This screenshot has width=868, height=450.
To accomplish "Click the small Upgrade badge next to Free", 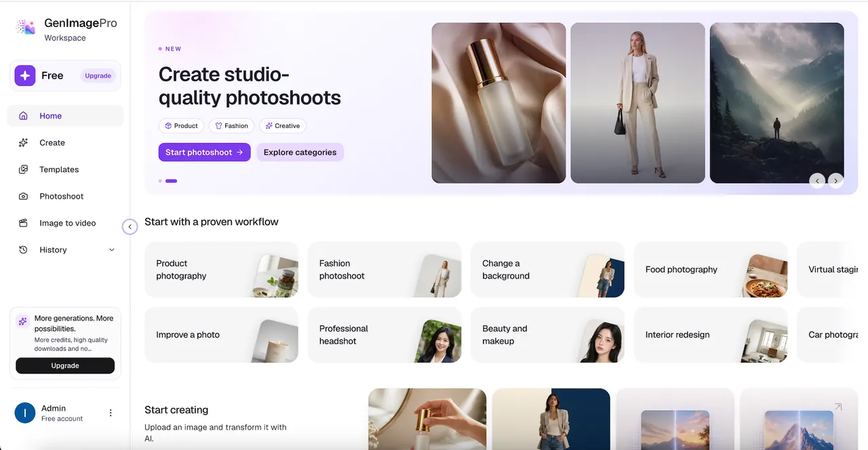I will pyautogui.click(x=98, y=76).
